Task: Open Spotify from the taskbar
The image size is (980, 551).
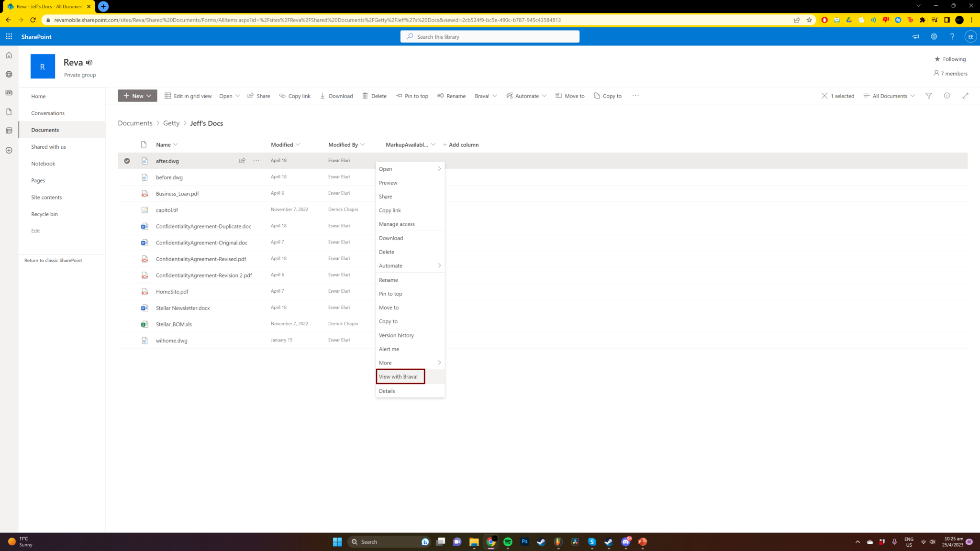Action: 508,541
